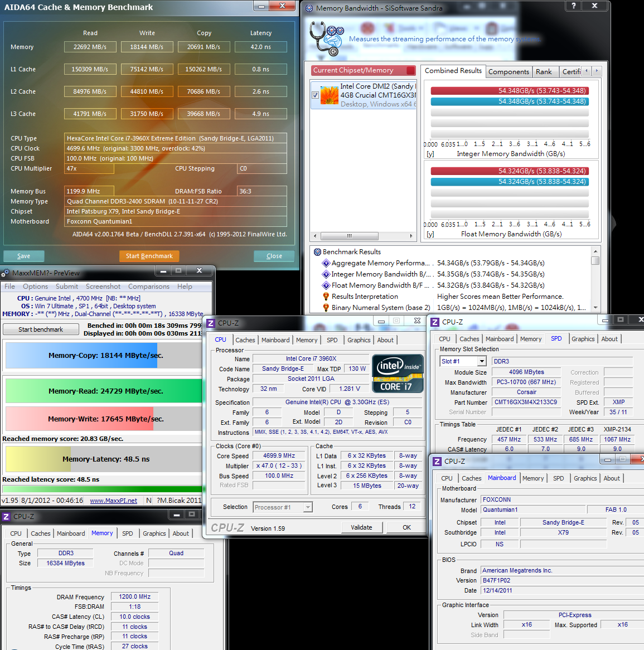The image size is (644, 650).
Task: Open the Submit menu in MaxxMEM
Action: point(67,287)
